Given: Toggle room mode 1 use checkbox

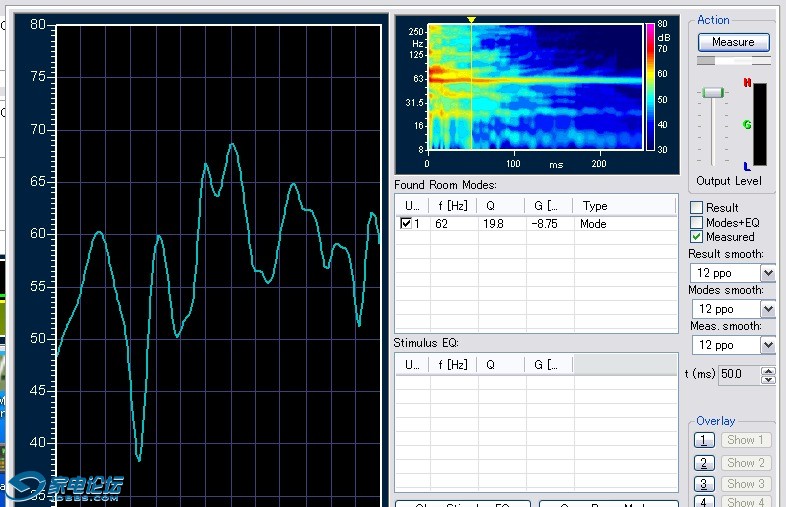Looking at the screenshot, I should coord(406,224).
